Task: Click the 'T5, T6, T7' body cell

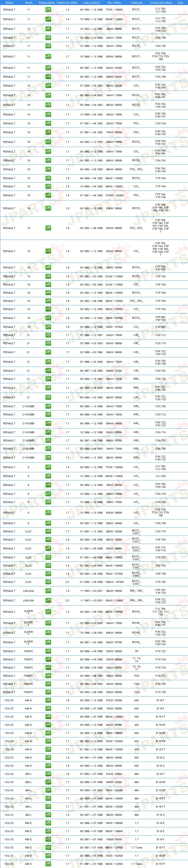Action: (x=137, y=668)
